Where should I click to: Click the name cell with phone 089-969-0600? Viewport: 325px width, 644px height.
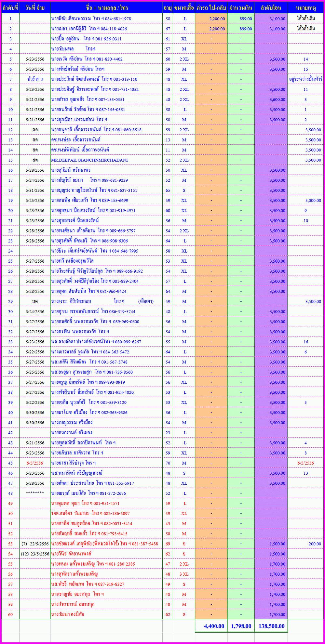(x=107, y=322)
